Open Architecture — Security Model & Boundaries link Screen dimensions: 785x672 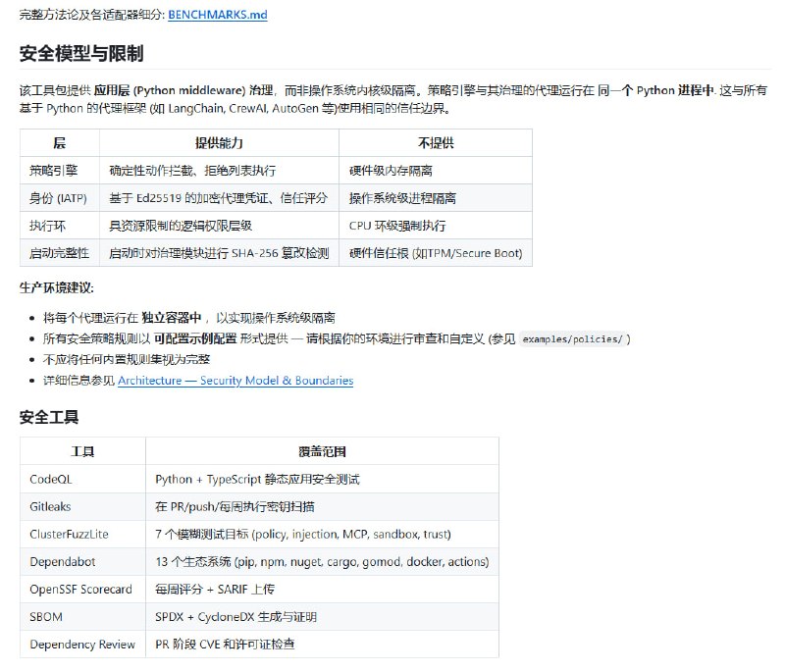pos(235,381)
